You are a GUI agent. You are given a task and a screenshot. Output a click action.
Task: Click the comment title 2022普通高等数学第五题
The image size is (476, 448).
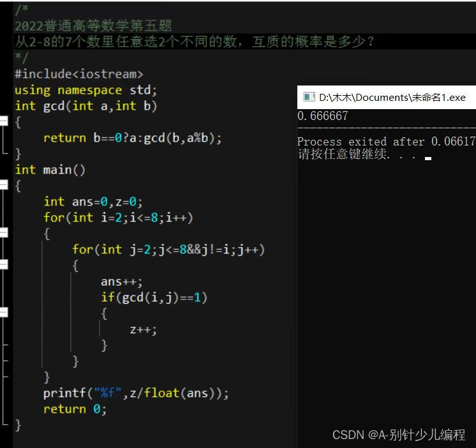[94, 26]
